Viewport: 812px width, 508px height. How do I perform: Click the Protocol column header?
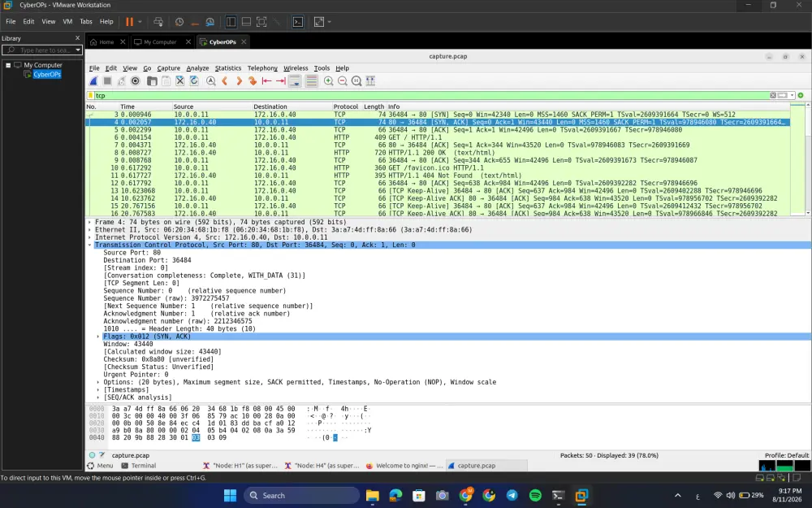(345, 106)
